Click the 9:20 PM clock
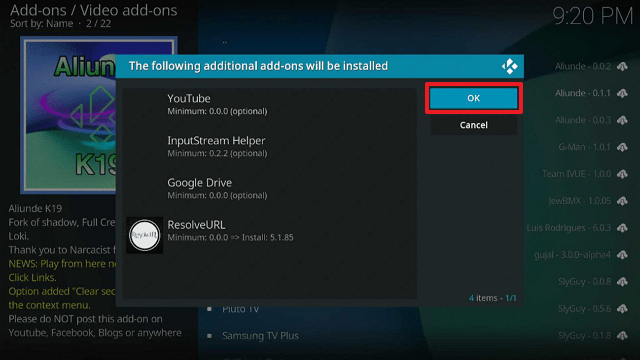Screen dimensions: 640x360 coord(592,16)
